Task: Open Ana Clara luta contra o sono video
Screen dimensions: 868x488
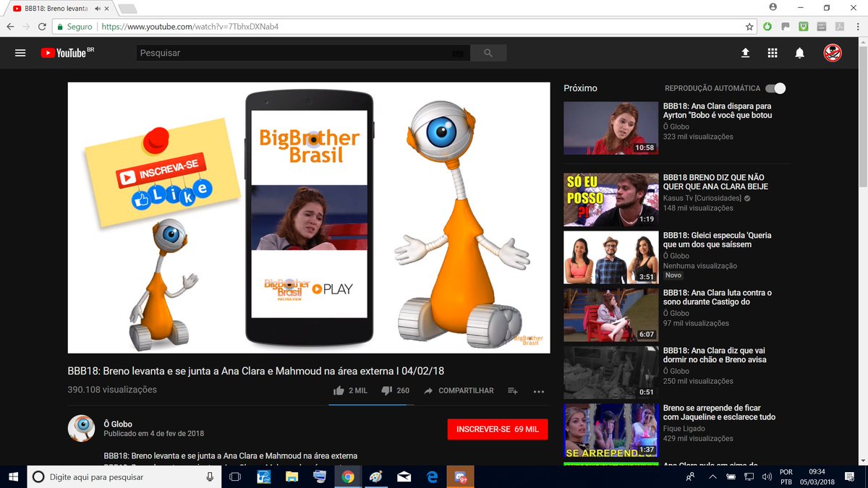Action: 718,297
